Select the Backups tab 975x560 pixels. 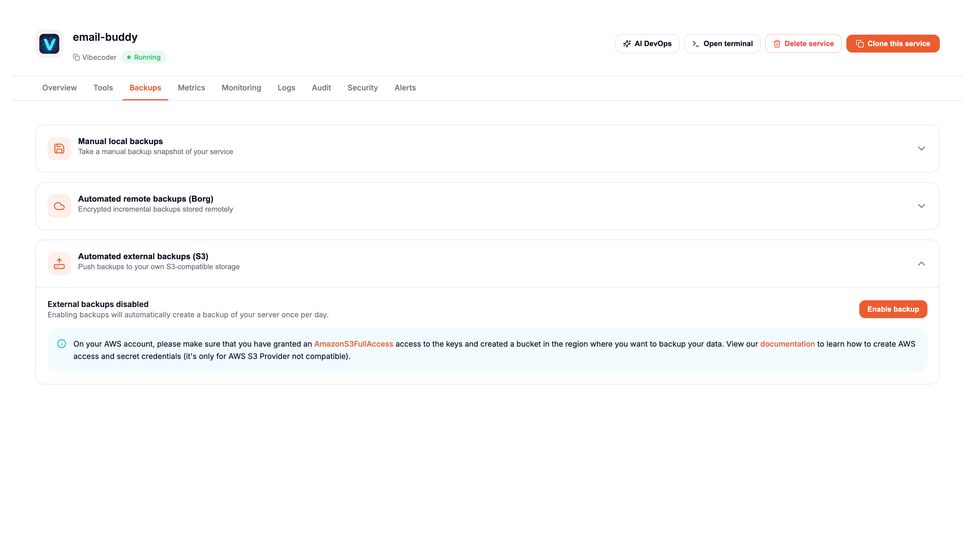pos(145,88)
